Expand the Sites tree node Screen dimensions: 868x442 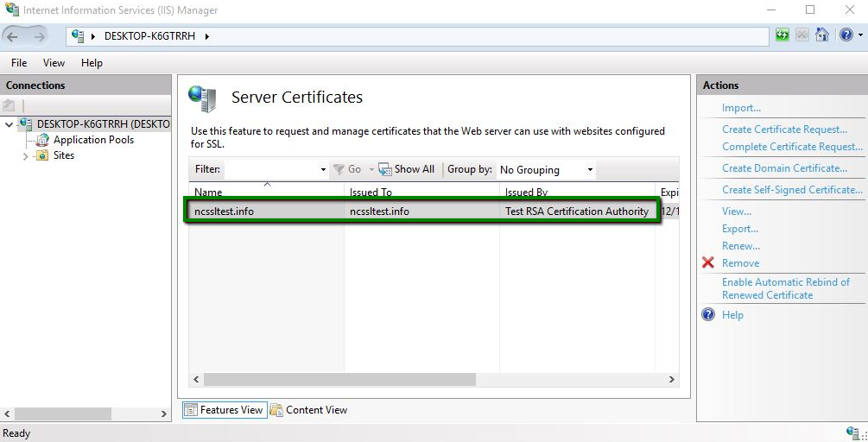coord(25,156)
